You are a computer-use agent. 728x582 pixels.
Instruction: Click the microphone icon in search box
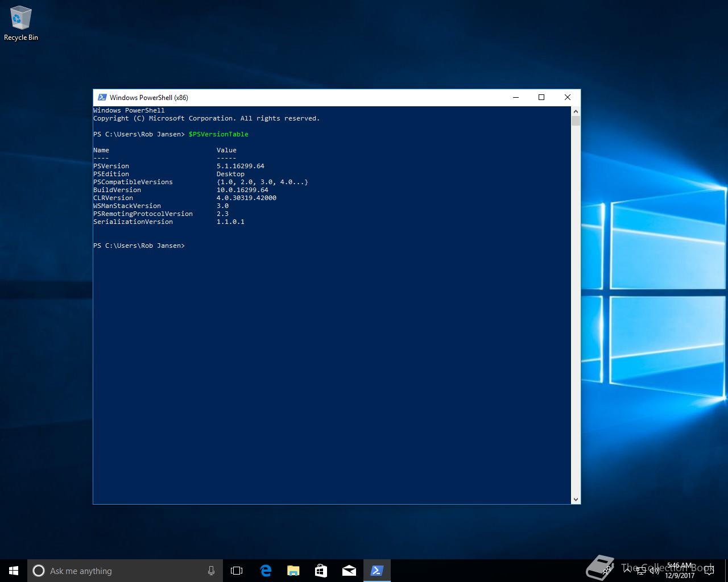(211, 571)
